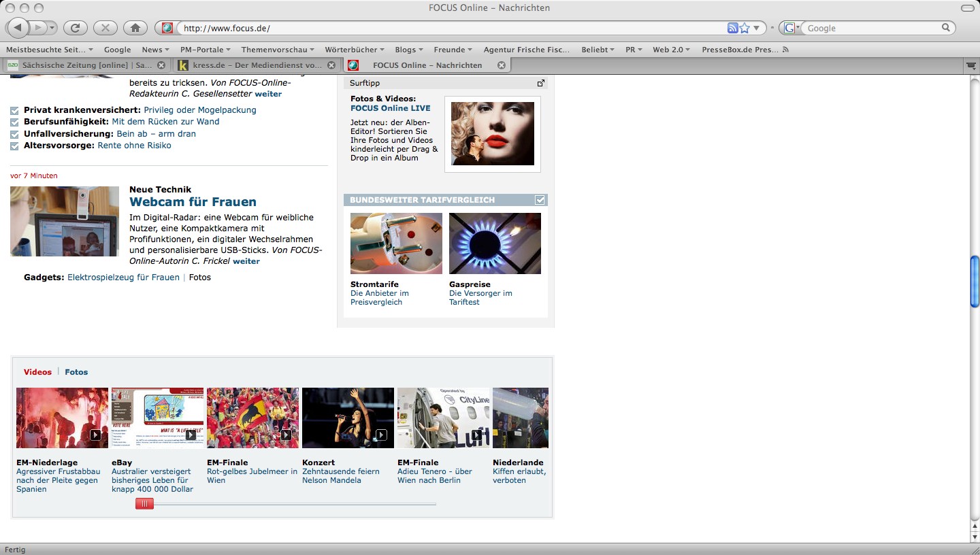Expand the Wörterbücher bookmarks folder
Image resolution: width=980 pixels, height=555 pixels.
[x=355, y=50]
